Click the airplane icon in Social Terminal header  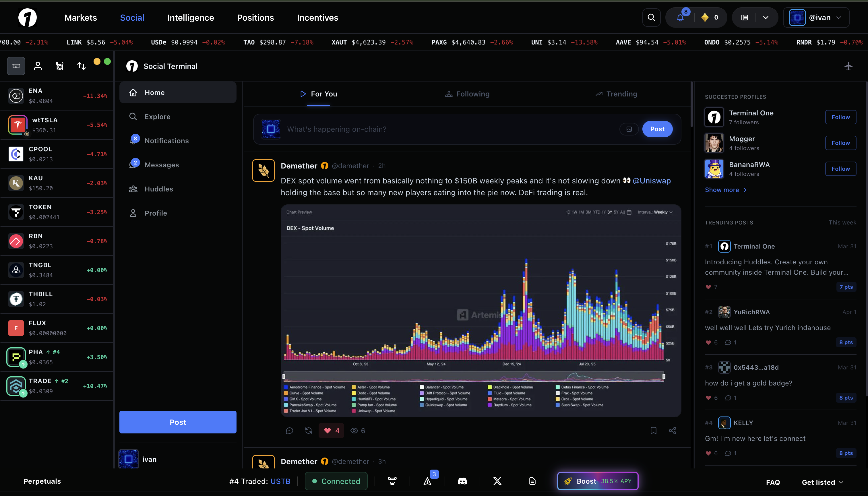[x=848, y=66]
